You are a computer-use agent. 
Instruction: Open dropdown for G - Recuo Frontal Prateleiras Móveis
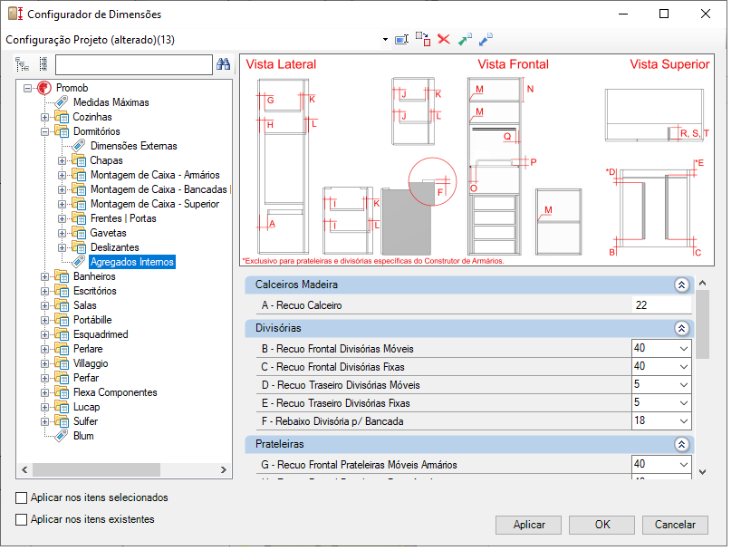pos(683,465)
